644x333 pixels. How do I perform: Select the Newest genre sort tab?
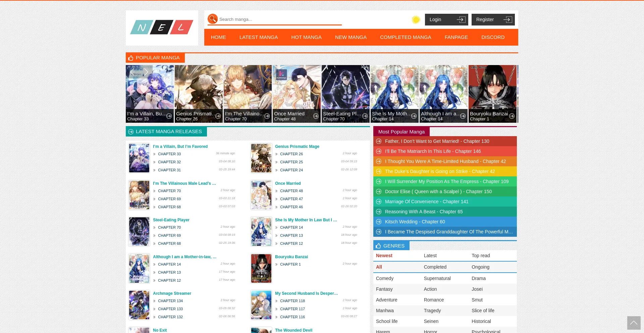(x=384, y=256)
